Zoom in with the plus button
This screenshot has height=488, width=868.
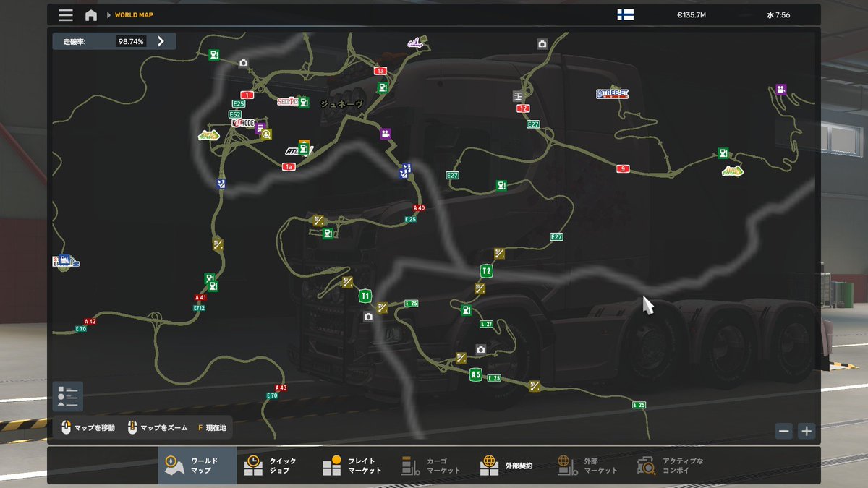tap(807, 431)
